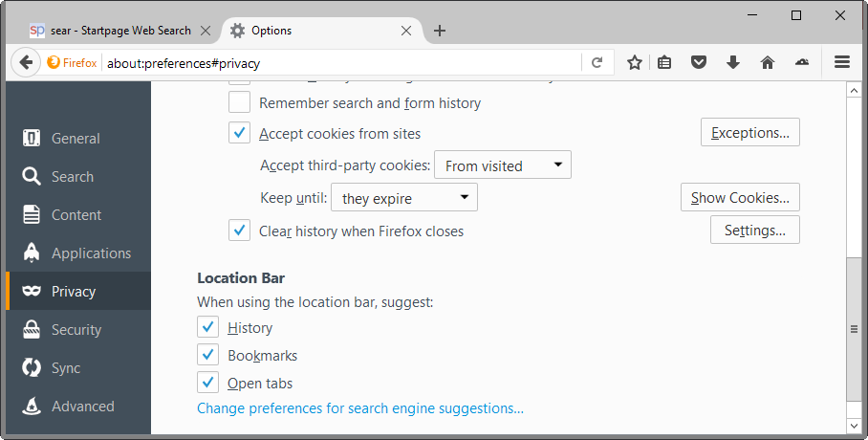Open search engine suggestions preferences link
Screen dimensions: 868x440
coord(360,408)
